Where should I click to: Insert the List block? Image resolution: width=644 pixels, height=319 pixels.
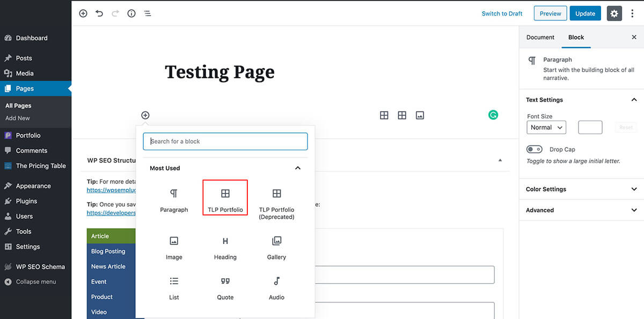tap(174, 288)
